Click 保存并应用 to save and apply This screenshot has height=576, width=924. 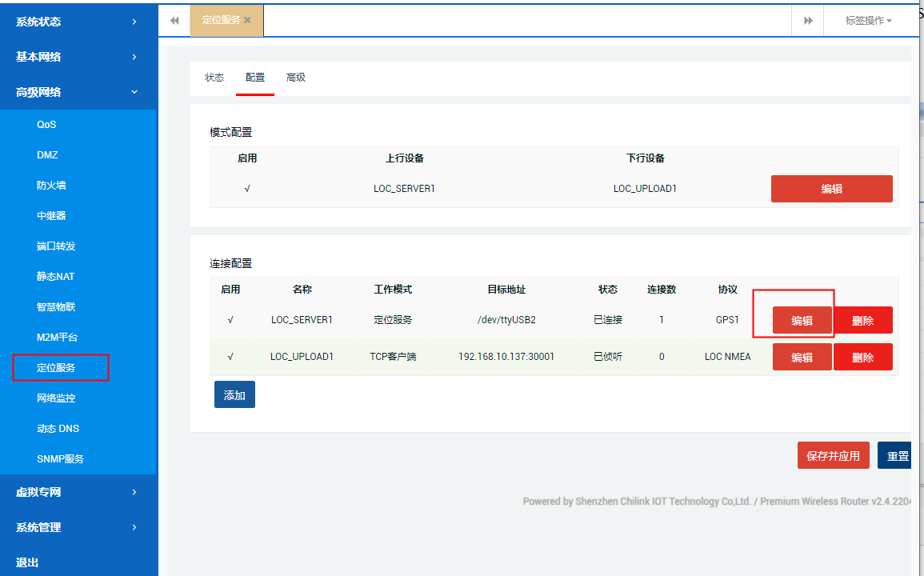[x=833, y=454]
